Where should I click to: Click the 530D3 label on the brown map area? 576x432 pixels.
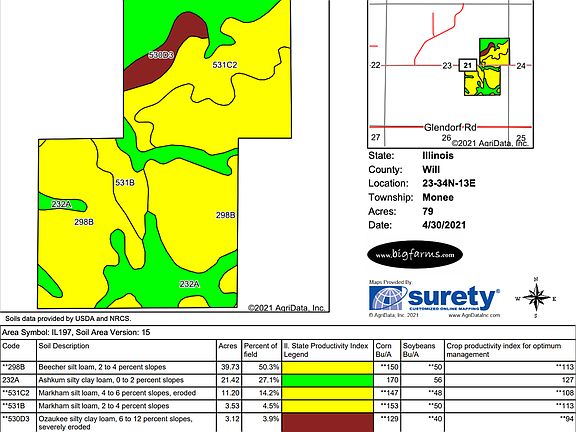pos(161,55)
